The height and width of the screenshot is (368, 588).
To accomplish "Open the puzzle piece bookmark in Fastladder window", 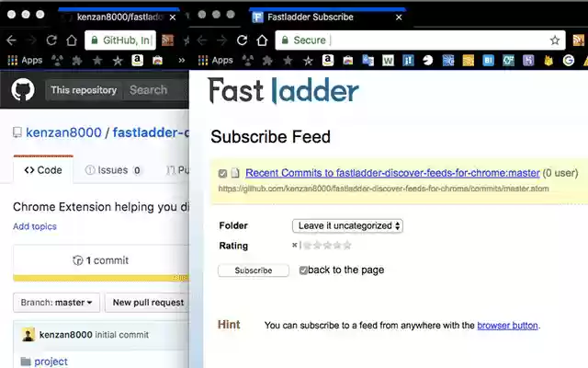I will [x=267, y=60].
